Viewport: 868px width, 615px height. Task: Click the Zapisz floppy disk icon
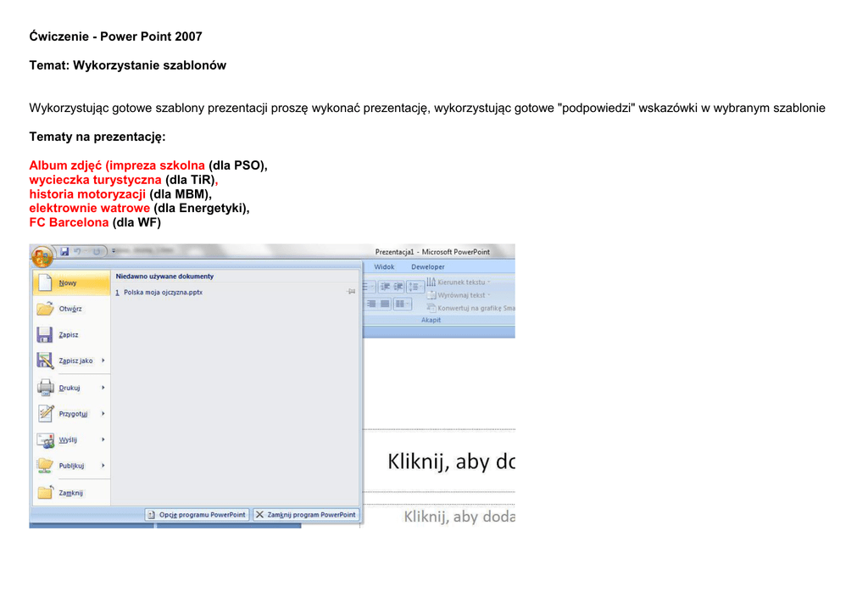pos(45,335)
